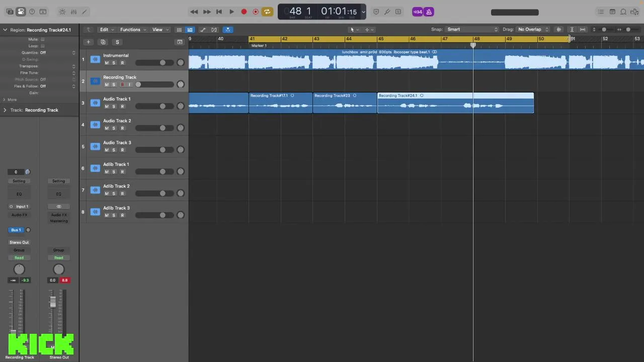This screenshot has height=362, width=644.
Task: Open left-click pointer tool menu
Action: [x=354, y=30]
